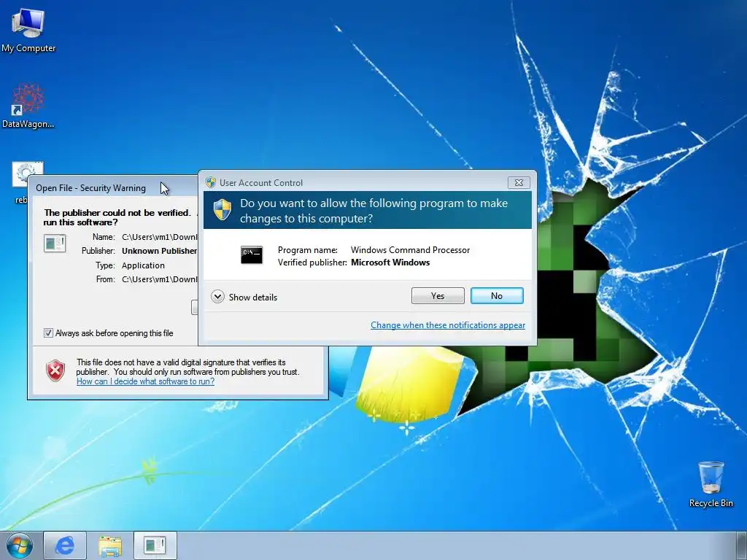747x560 pixels.
Task: Toggle 'Always ask before opening this file' checkbox
Action: [x=48, y=332]
